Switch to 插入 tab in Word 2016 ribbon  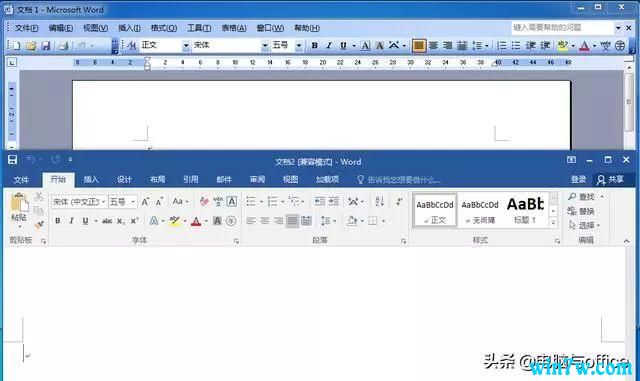[x=91, y=180]
